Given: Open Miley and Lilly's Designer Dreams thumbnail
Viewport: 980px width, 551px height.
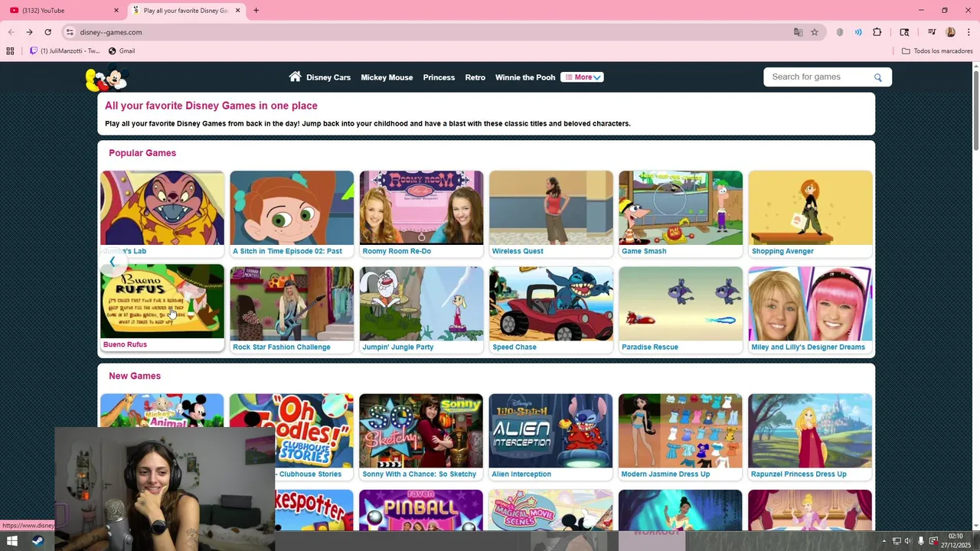Looking at the screenshot, I should pos(810,304).
